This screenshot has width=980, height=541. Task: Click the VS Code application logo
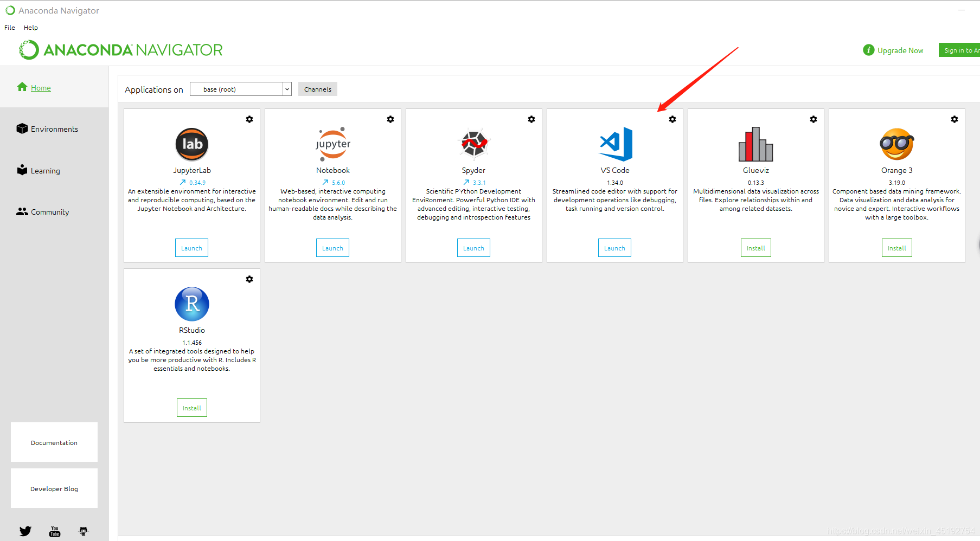coord(616,144)
